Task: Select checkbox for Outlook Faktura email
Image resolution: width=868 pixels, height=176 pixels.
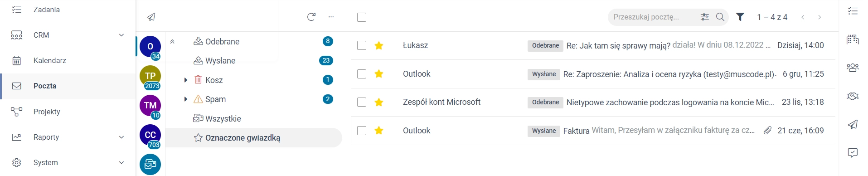Action: point(362,131)
